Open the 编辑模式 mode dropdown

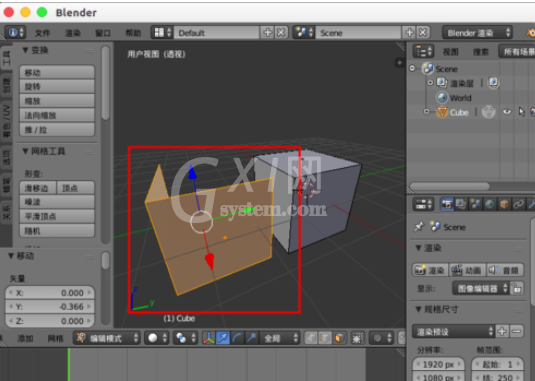tap(107, 338)
